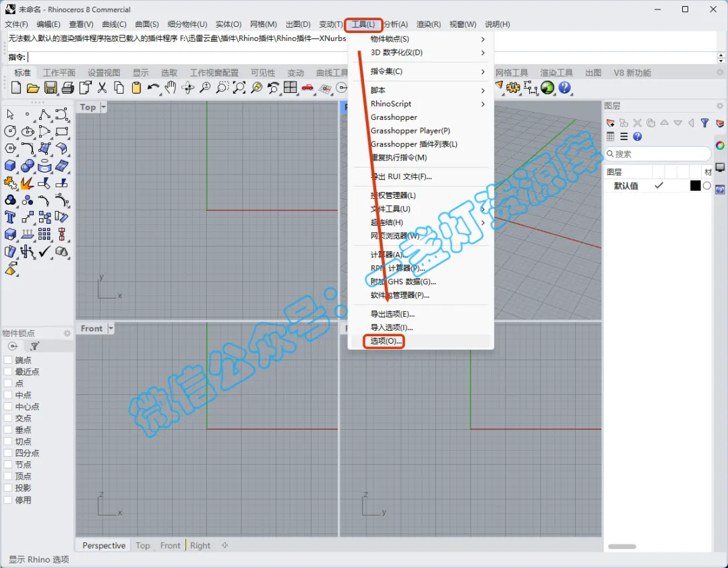Screen dimensions: 728x568
Task: Toggle the 中心点 snap checkbox
Action: tap(8, 406)
